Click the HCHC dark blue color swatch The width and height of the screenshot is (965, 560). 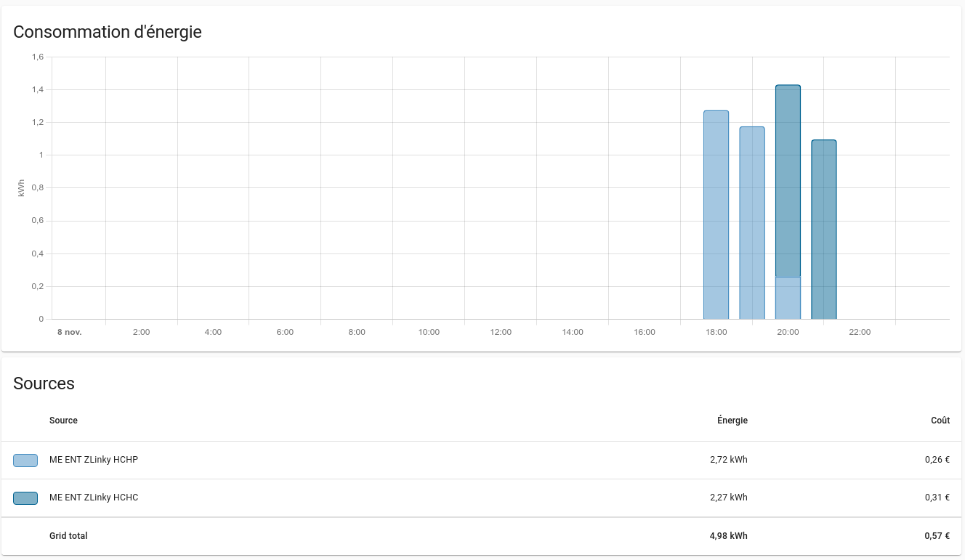[25, 498]
